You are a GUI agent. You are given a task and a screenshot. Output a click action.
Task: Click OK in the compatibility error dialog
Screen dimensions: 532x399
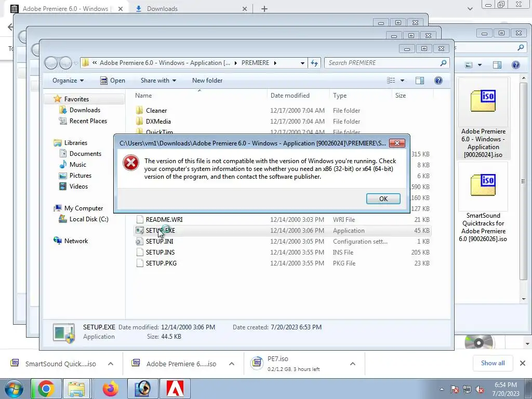click(383, 199)
